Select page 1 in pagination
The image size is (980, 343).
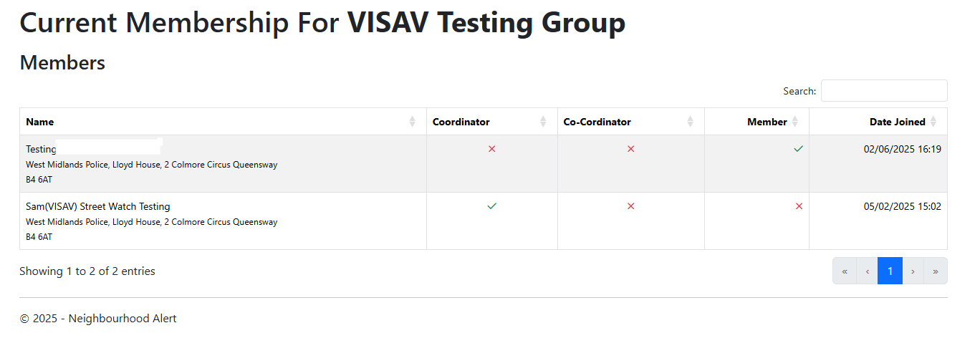click(890, 271)
